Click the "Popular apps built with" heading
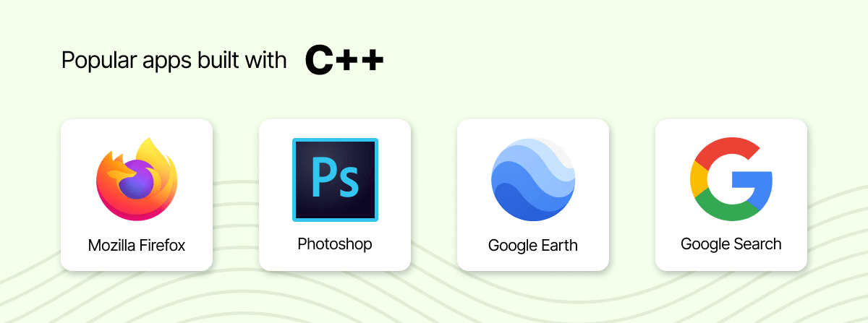The width and height of the screenshot is (868, 323). [x=174, y=60]
